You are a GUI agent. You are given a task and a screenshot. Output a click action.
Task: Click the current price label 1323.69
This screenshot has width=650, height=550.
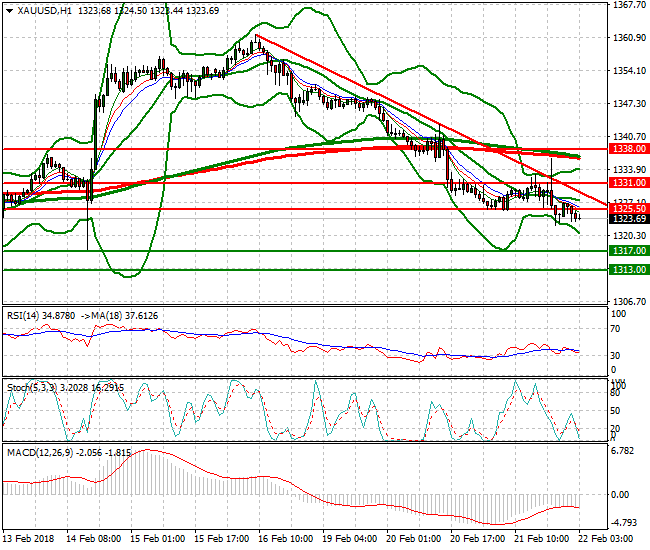629,218
